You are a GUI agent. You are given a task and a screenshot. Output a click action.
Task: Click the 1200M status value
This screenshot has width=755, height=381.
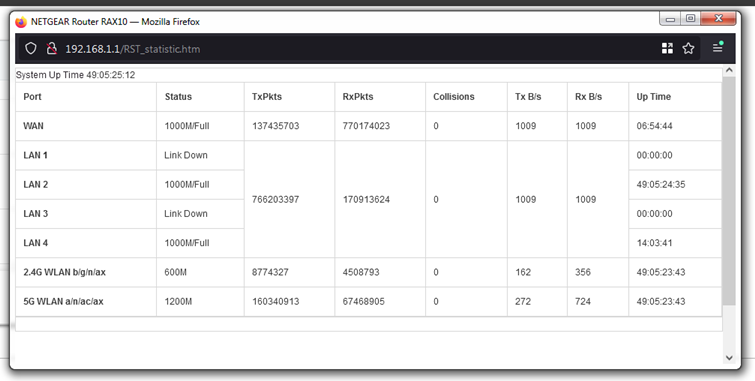point(178,302)
